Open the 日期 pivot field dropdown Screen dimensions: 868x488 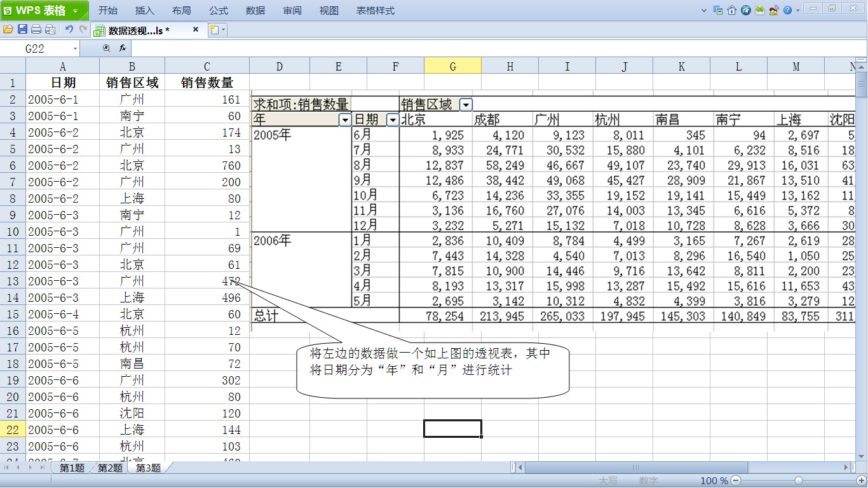click(x=393, y=119)
